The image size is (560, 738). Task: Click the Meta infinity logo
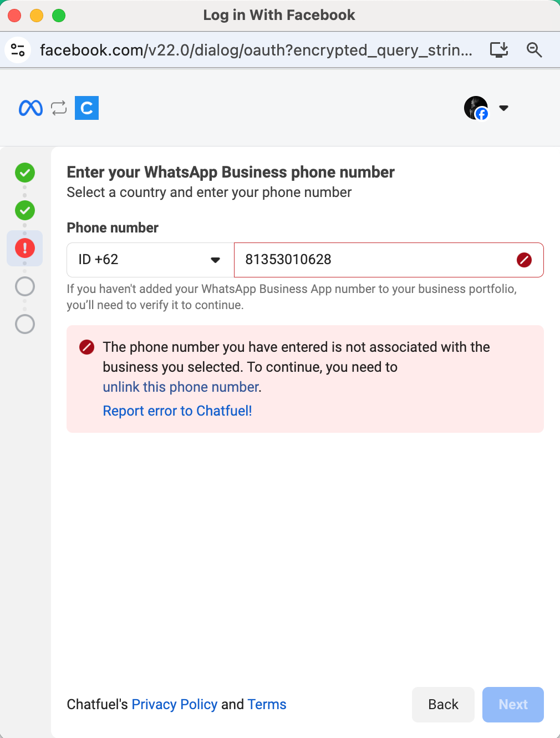[30, 108]
